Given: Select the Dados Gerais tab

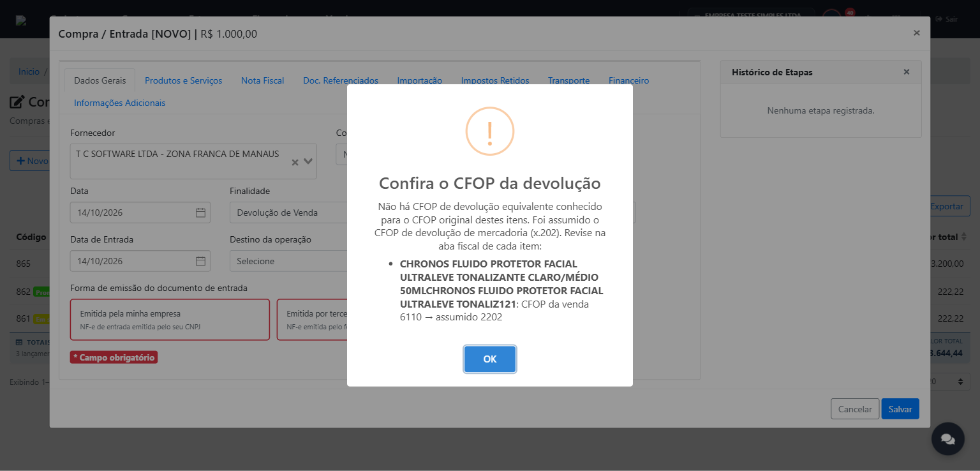Looking at the screenshot, I should [100, 80].
